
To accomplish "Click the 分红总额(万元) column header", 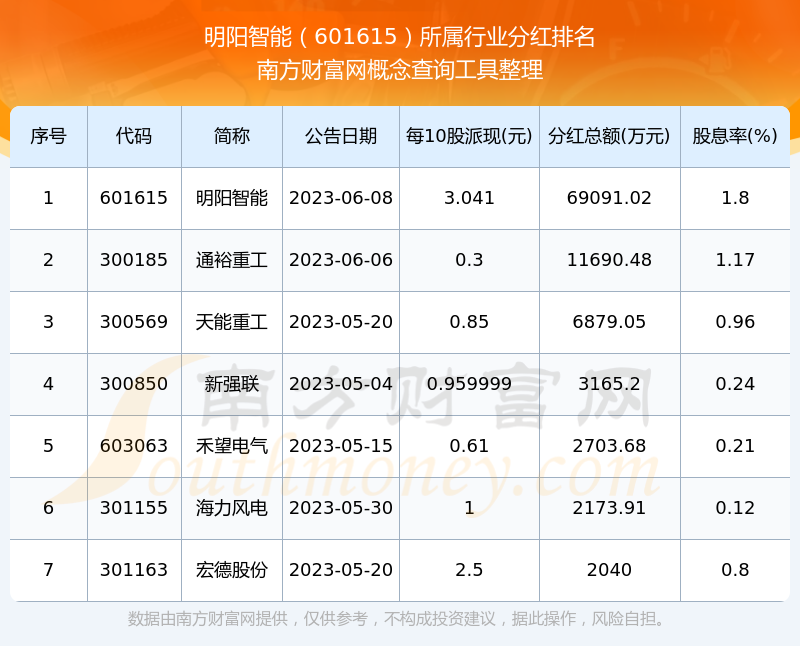I will coord(609,136).
